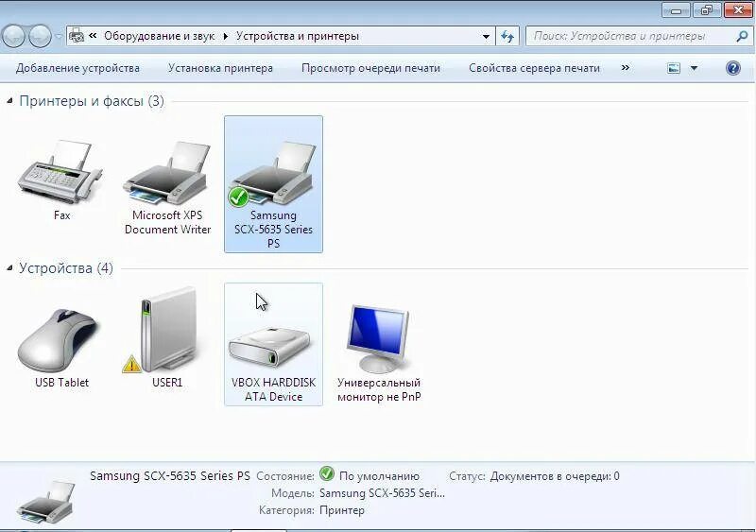Screen dimensions: 756x532
Task: Click the Модель value Samsung SCX-5635 Seri...
Action: (383, 493)
